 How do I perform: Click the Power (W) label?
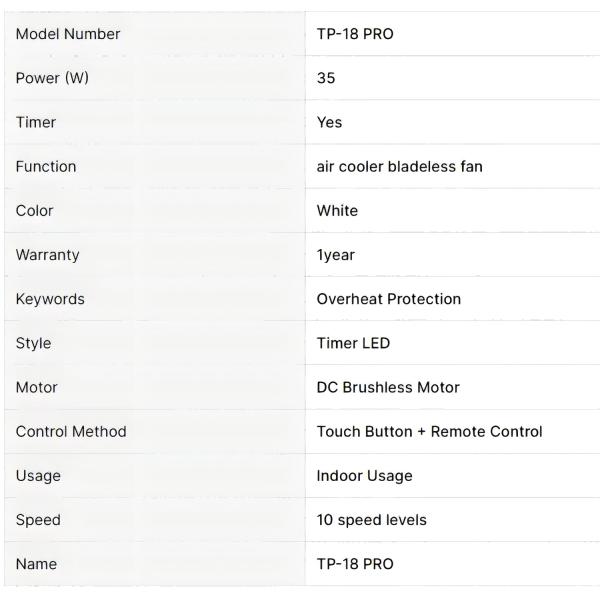(52, 78)
